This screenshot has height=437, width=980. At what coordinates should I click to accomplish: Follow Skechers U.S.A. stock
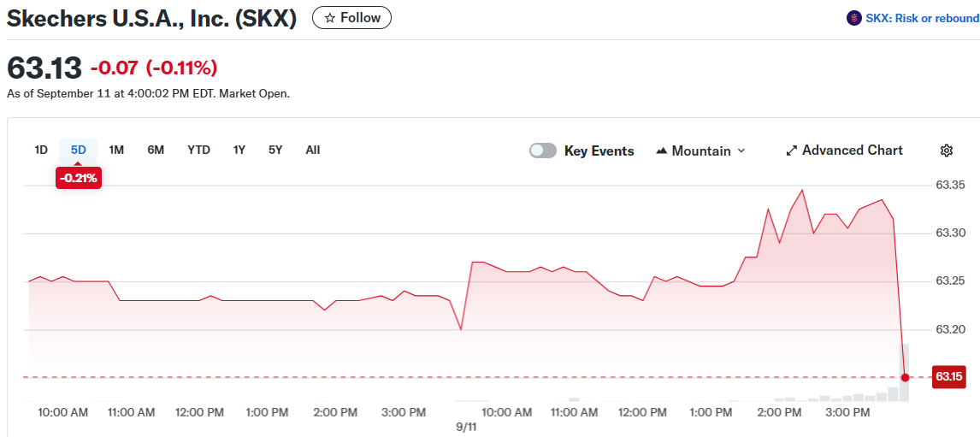pyautogui.click(x=351, y=17)
